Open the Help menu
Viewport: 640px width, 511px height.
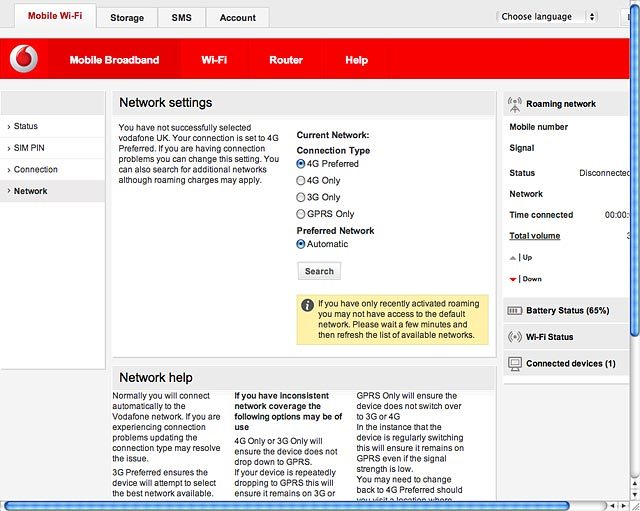pyautogui.click(x=356, y=60)
